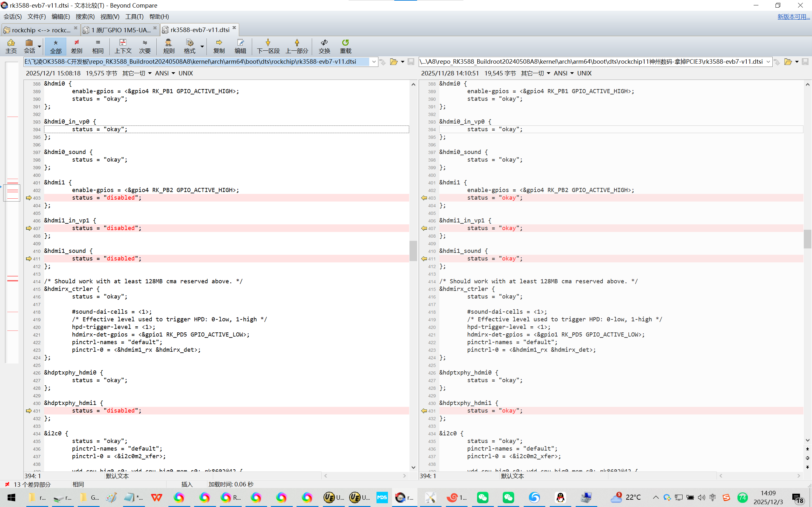Open WeChat from the Windows taskbar
Screen dimensions: 812x507
[x=482, y=497]
